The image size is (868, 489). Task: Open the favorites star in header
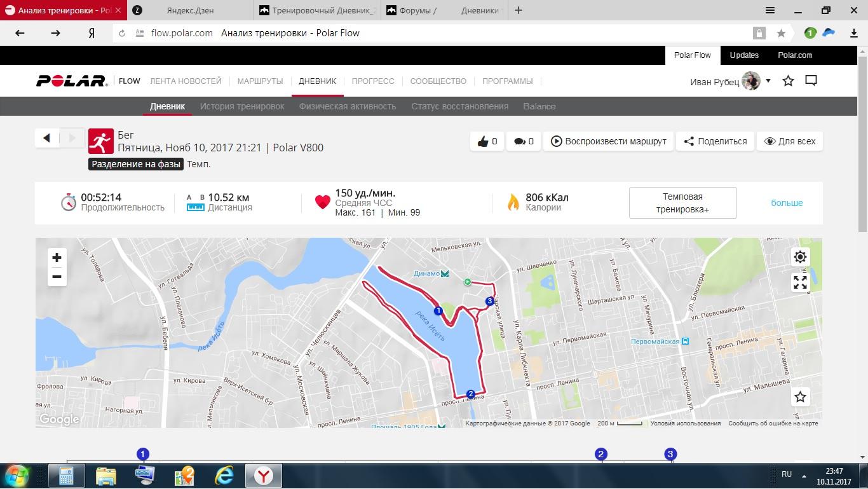pyautogui.click(x=788, y=81)
